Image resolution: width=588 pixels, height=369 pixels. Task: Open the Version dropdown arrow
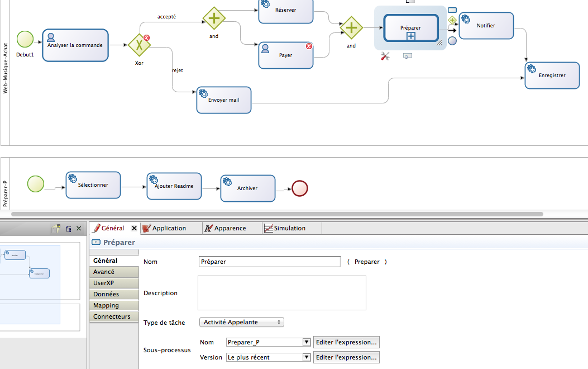pyautogui.click(x=306, y=357)
